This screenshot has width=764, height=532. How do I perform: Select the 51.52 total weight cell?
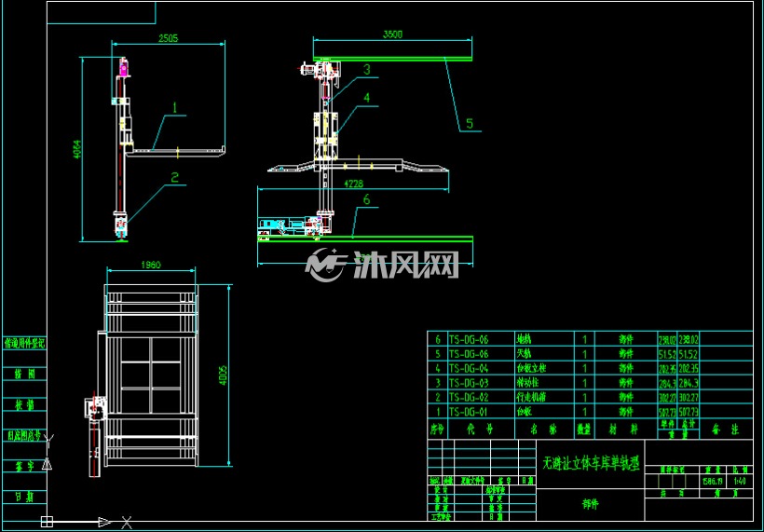pyautogui.click(x=689, y=354)
